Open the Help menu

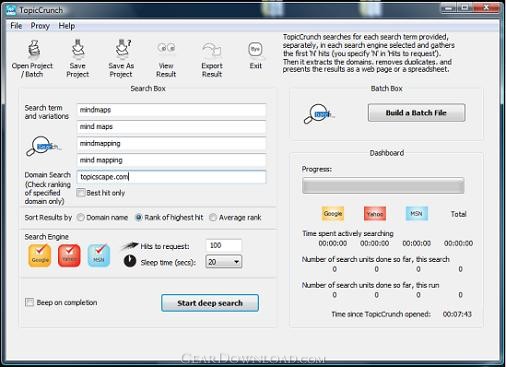(67, 26)
